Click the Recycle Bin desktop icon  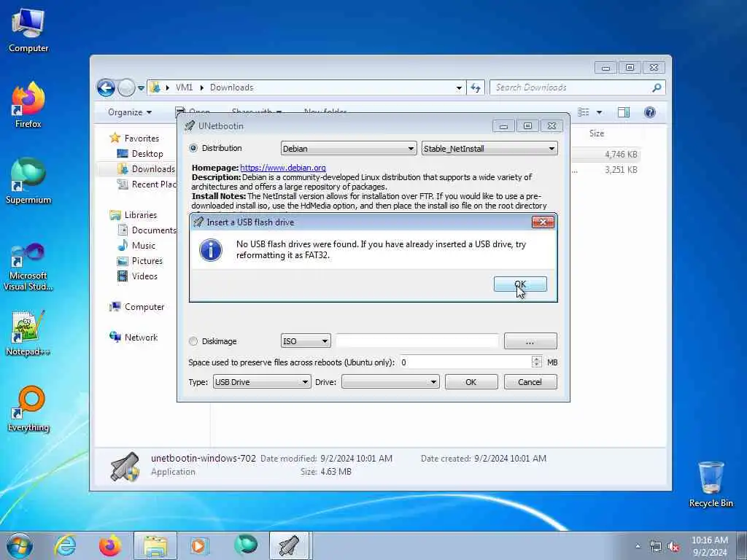(x=711, y=484)
